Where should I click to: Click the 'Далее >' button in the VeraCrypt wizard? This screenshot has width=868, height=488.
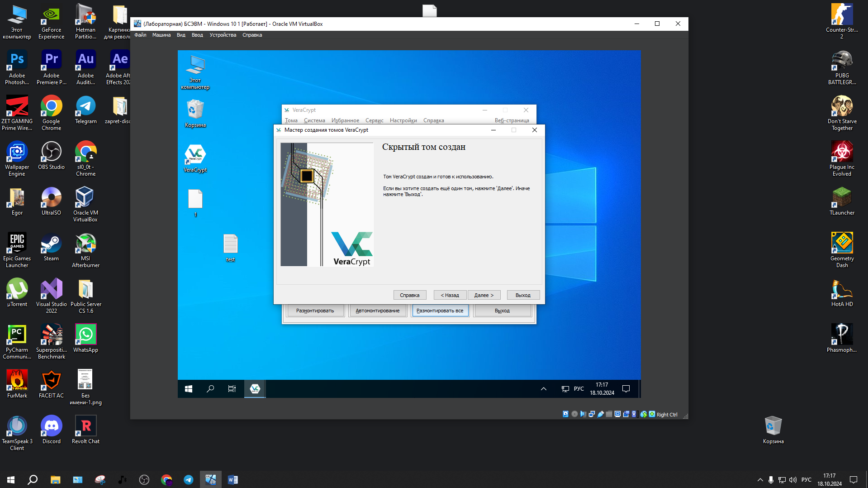[x=484, y=295]
